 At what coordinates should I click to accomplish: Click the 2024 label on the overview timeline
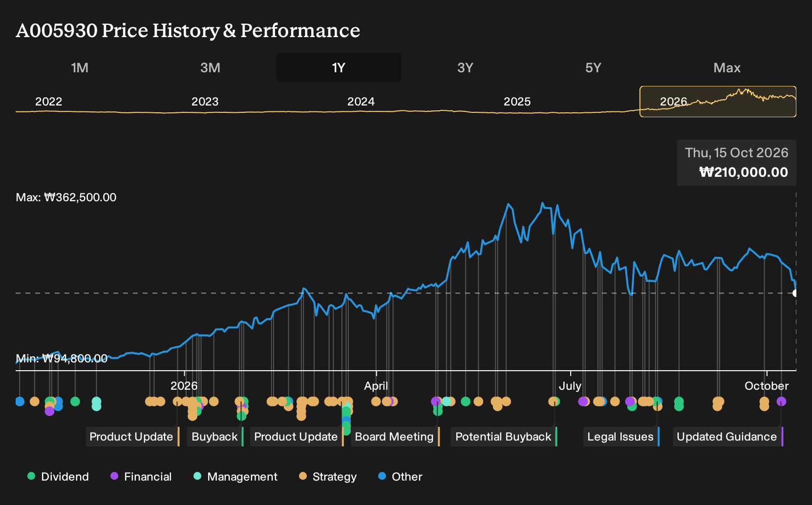(x=361, y=102)
